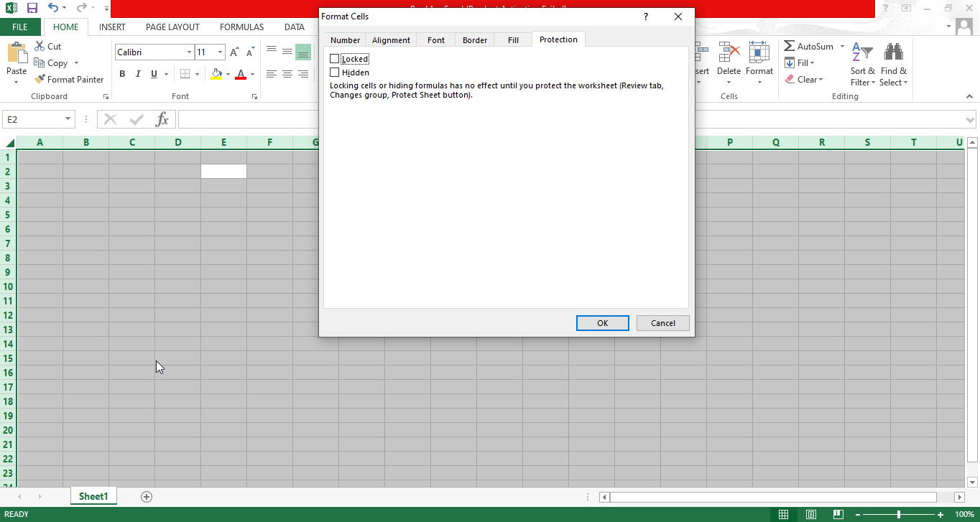
Task: Click the zoom slider handle
Action: click(899, 514)
